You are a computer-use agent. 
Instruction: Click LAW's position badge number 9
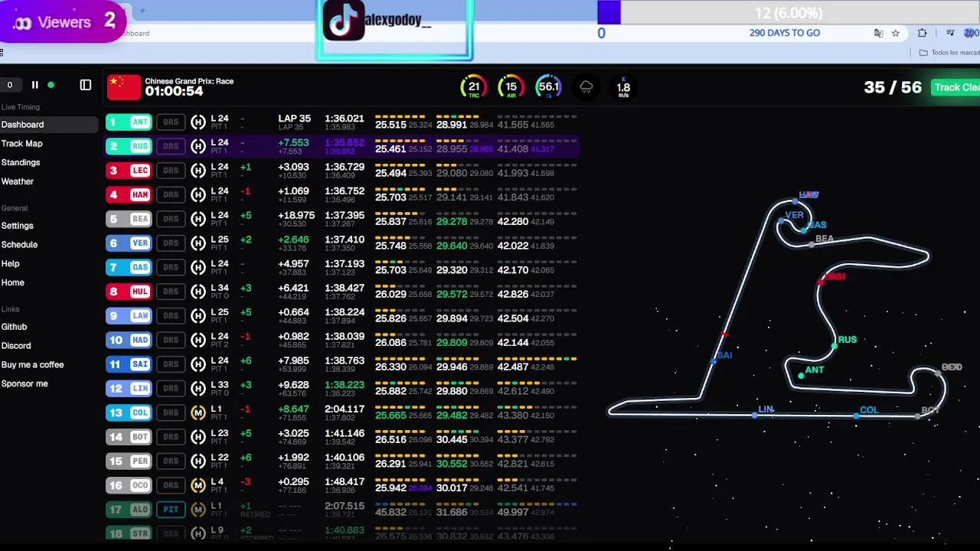114,316
